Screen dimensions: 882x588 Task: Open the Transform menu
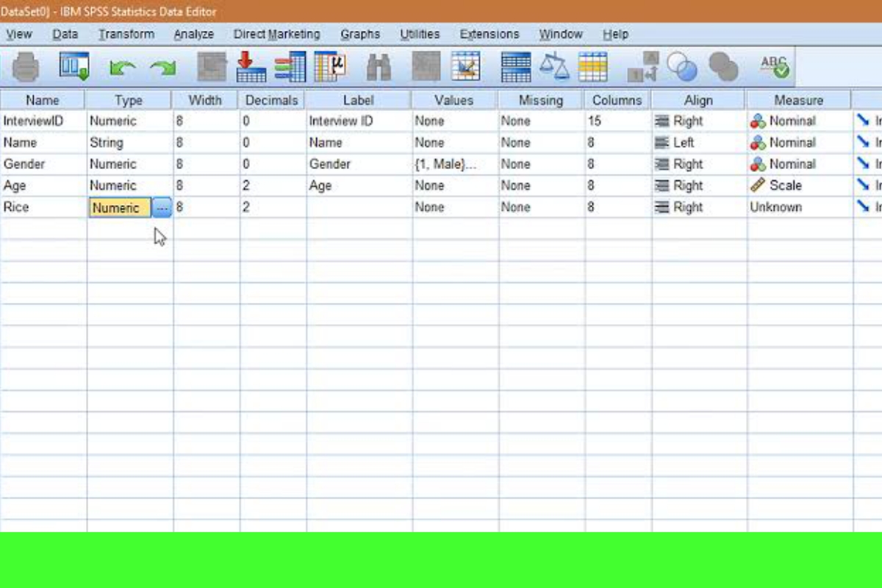point(126,34)
